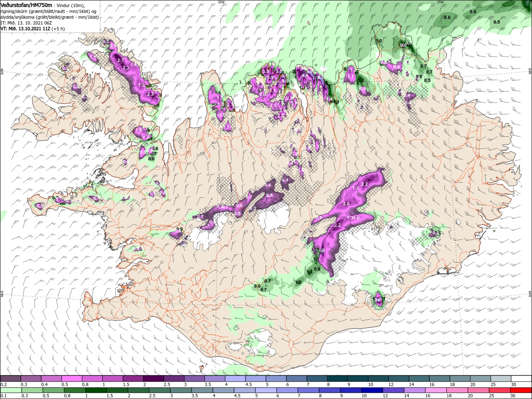
Task: Click the 20W longitude label
Action: [x=221, y=2]
